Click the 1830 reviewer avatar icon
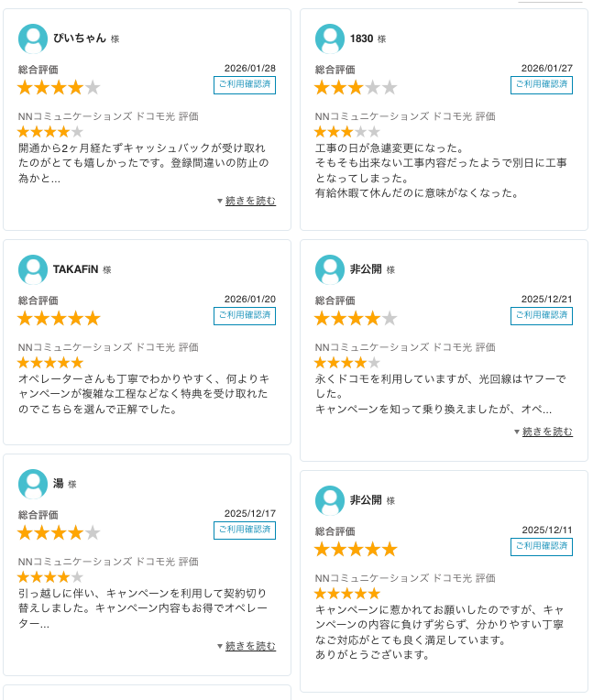 [x=330, y=38]
